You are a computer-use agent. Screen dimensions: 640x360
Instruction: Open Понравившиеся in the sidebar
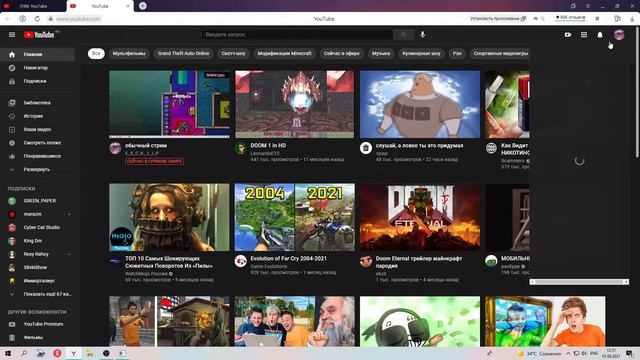[x=38, y=156]
